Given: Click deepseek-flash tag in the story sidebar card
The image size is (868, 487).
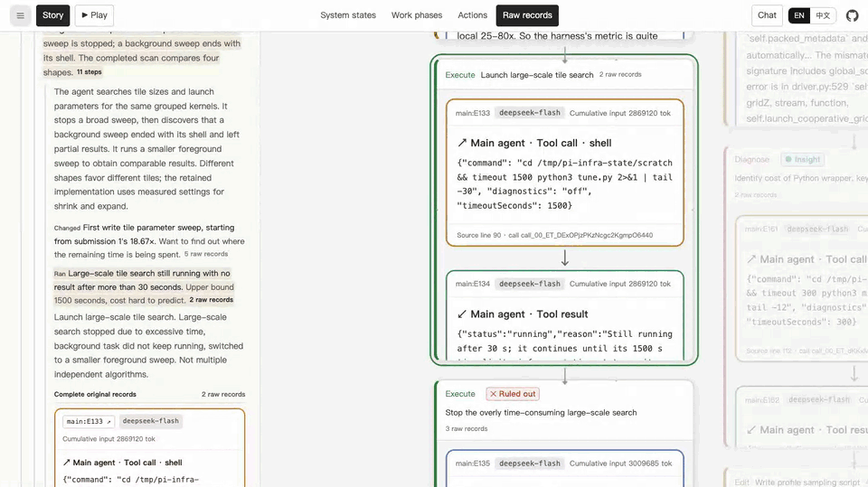Looking at the screenshot, I should pyautogui.click(x=151, y=421).
